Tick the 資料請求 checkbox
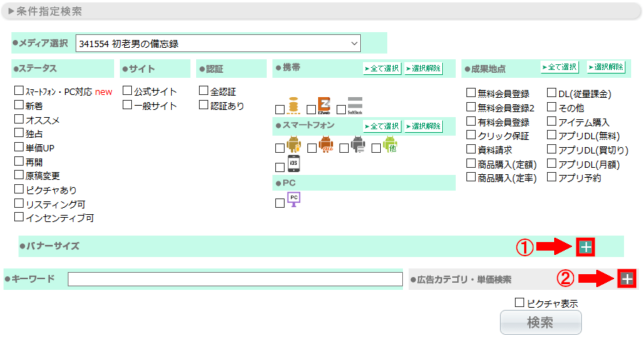644x337 pixels. [x=471, y=149]
